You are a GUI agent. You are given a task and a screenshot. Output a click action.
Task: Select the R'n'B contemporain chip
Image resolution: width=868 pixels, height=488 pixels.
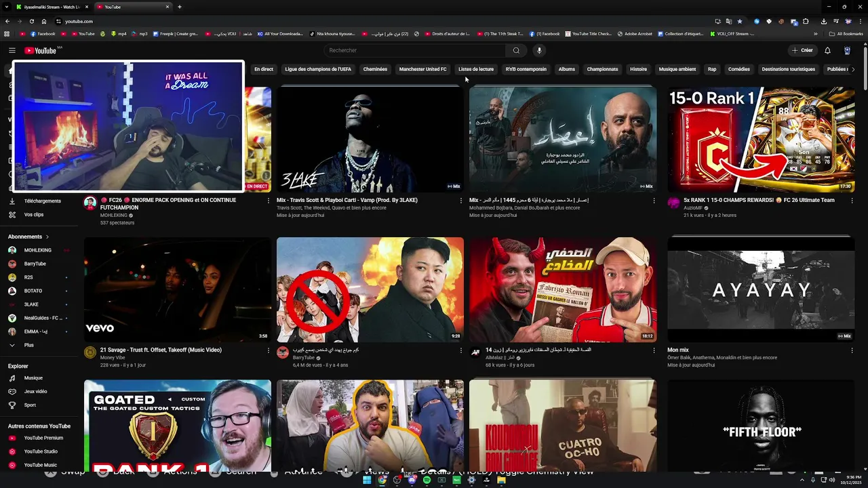(x=526, y=69)
